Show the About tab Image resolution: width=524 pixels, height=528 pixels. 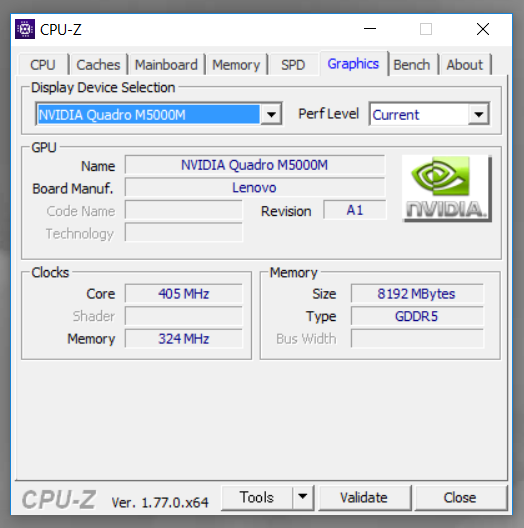click(x=465, y=65)
